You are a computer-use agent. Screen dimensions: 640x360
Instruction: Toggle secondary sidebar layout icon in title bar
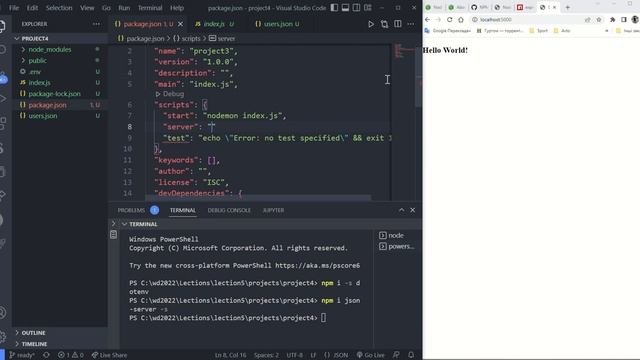(x=356, y=8)
